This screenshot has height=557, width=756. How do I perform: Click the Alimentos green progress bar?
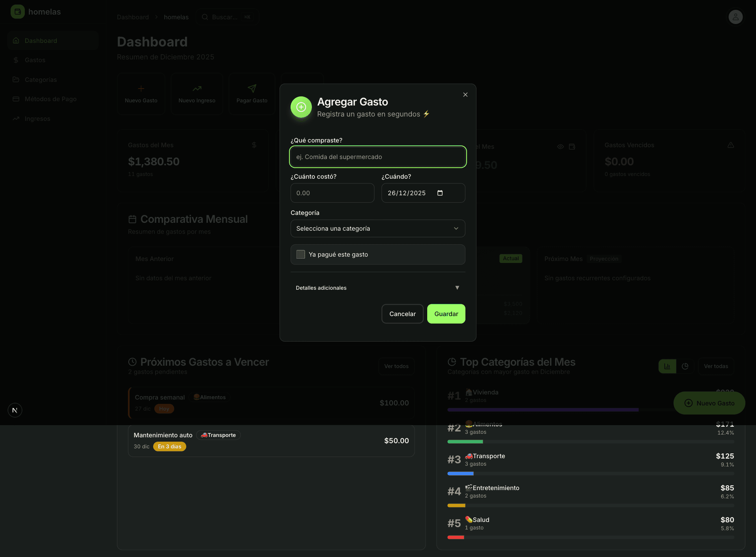[x=465, y=442]
